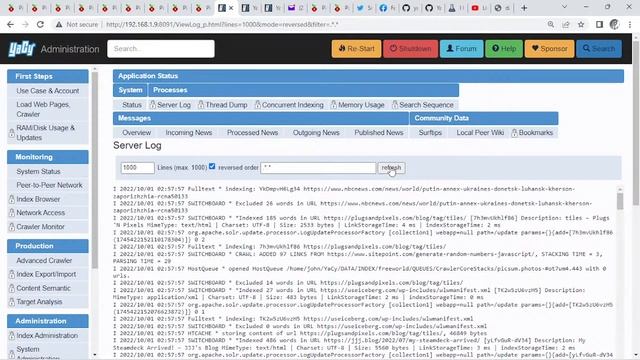Open Index Administration in sidebar
Screen dimensions: 640x360
pyautogui.click(x=47, y=336)
